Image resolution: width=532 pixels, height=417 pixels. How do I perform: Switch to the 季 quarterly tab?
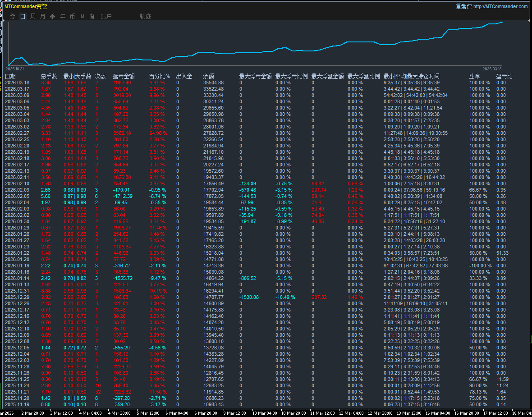(53, 16)
